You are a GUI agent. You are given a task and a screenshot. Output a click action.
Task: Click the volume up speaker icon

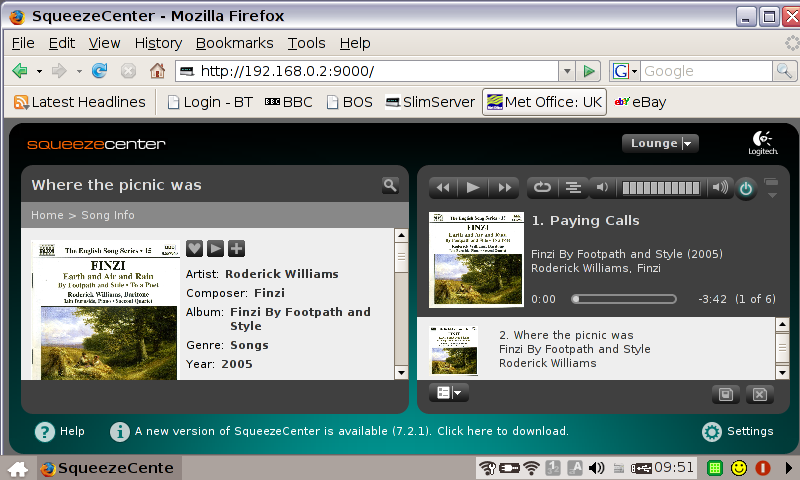click(719, 187)
